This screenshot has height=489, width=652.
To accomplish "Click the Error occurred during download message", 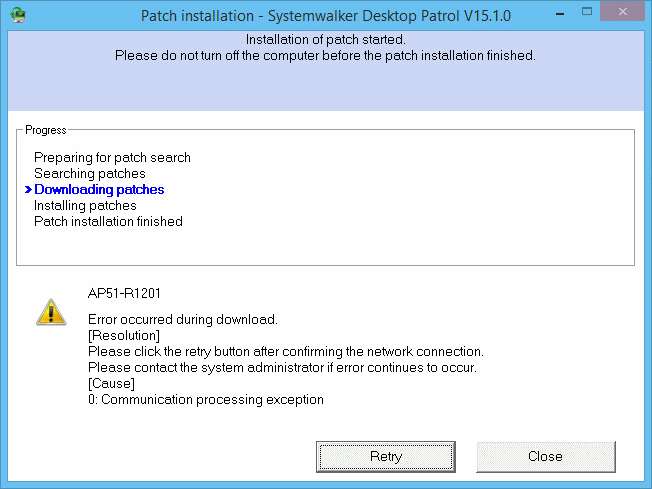I will pos(183,319).
